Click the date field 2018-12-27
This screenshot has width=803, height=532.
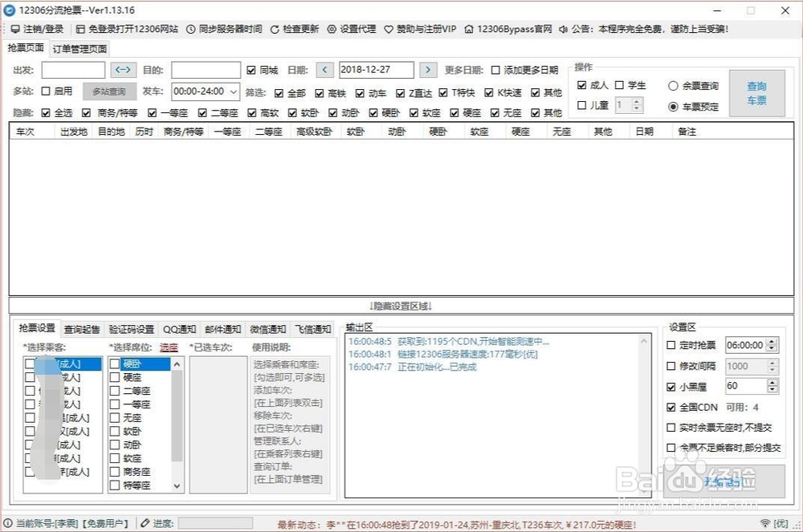pyautogui.click(x=377, y=70)
